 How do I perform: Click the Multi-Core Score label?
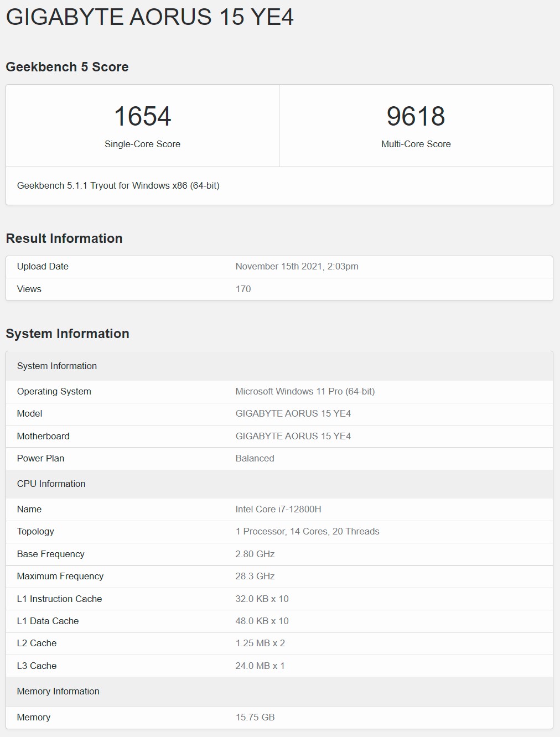pos(416,144)
